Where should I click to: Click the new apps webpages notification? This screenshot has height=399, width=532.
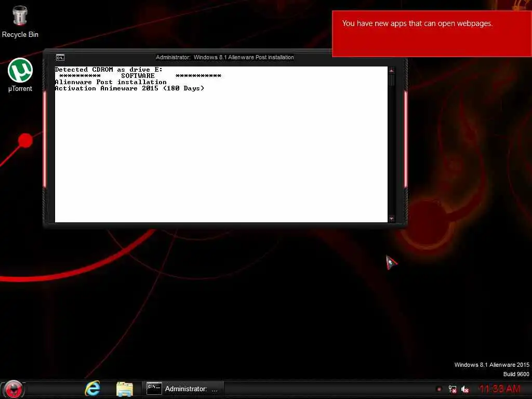[x=432, y=34]
